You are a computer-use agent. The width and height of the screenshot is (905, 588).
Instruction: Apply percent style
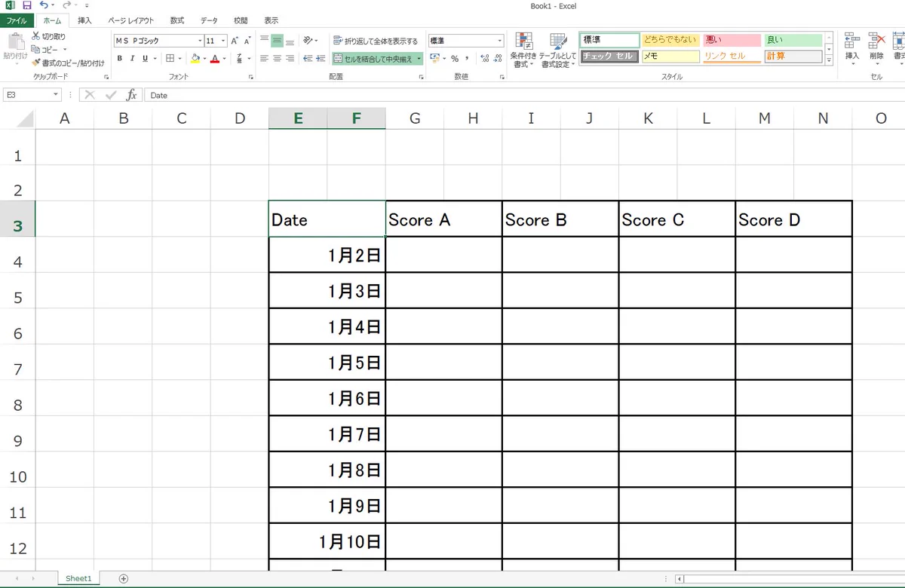(455, 58)
